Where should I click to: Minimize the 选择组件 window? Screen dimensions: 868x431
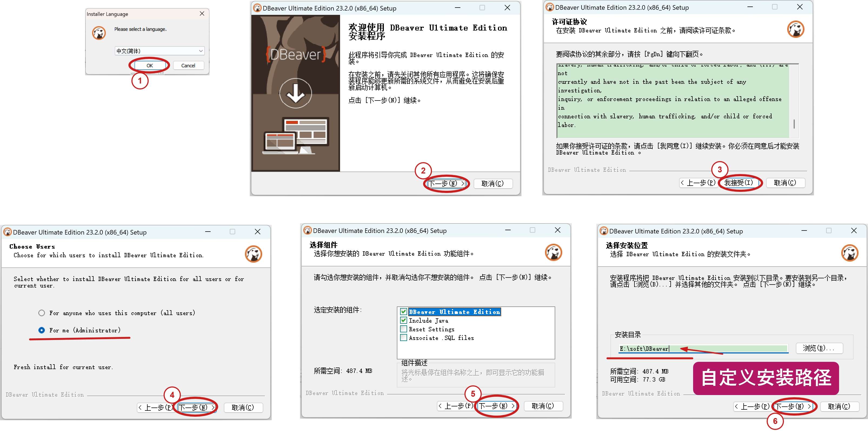coord(508,230)
